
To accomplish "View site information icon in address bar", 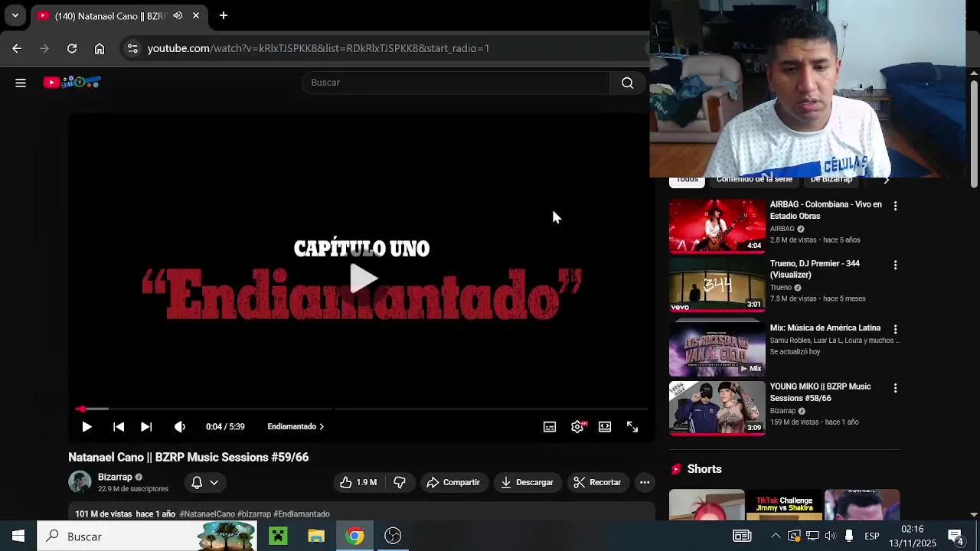I will pos(132,48).
